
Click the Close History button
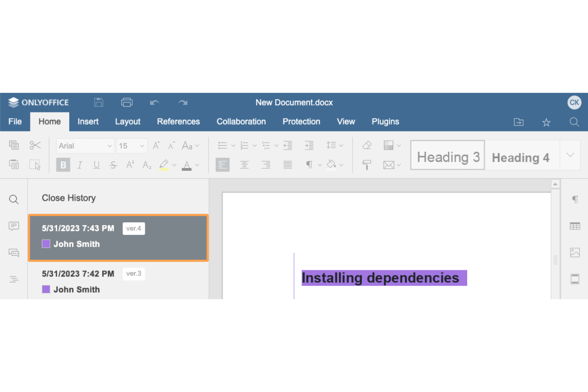[68, 198]
